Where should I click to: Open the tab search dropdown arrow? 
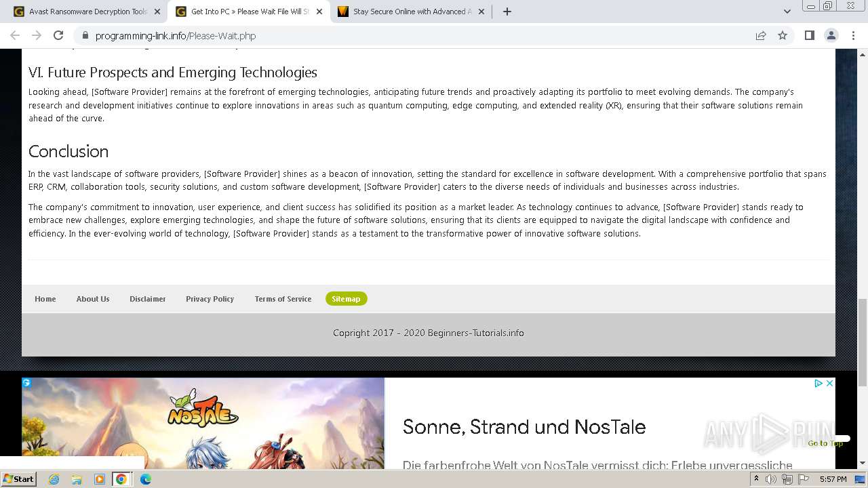pyautogui.click(x=787, y=12)
